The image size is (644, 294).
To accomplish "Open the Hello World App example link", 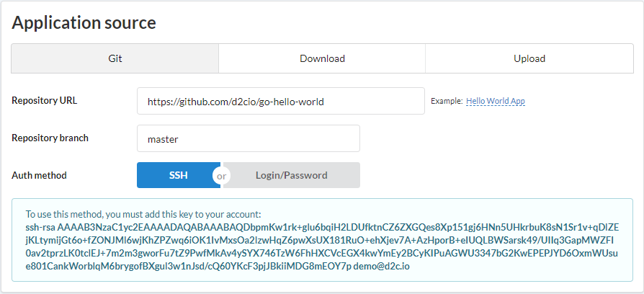I will [496, 101].
